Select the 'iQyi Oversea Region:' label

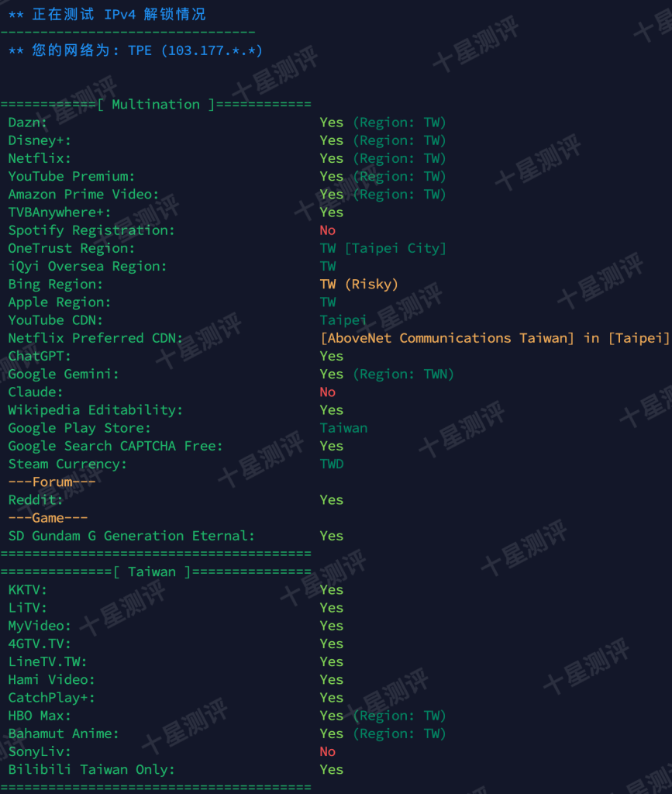click(x=88, y=267)
